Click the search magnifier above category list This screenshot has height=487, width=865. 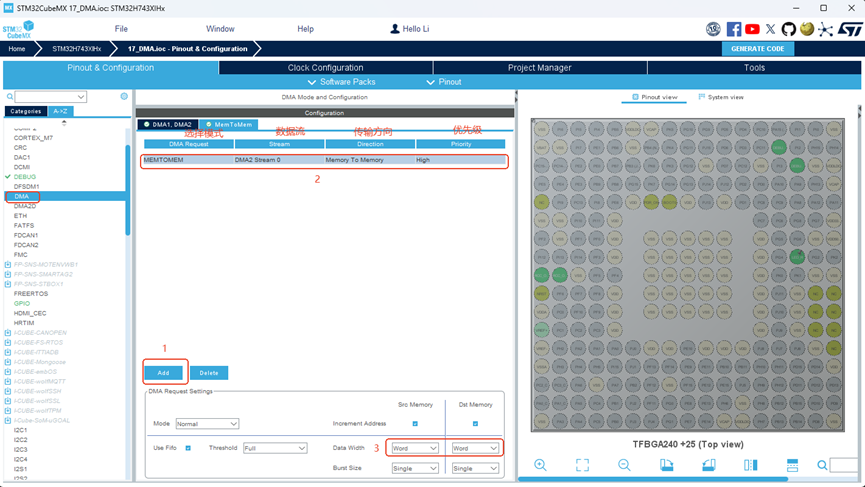pos(9,97)
